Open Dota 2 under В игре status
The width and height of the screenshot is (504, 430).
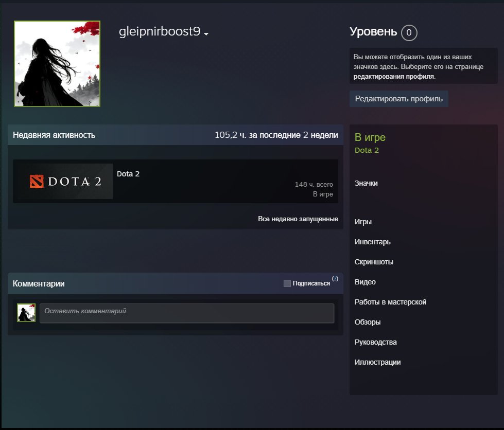tap(367, 150)
